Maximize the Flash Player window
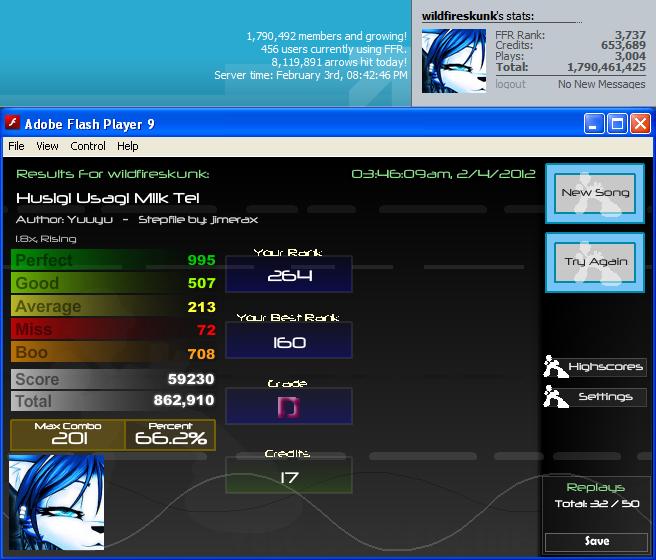The width and height of the screenshot is (656, 560). 617,124
